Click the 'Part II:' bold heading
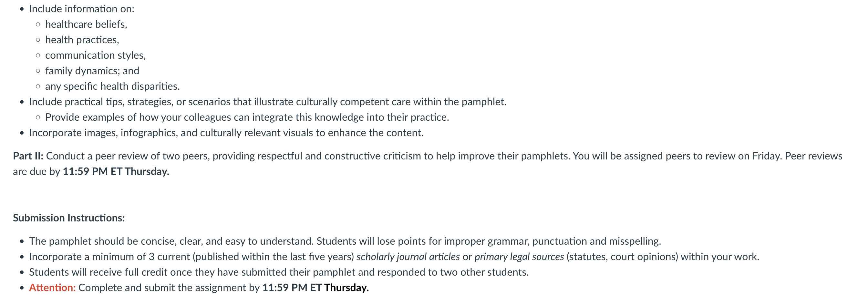 point(28,156)
